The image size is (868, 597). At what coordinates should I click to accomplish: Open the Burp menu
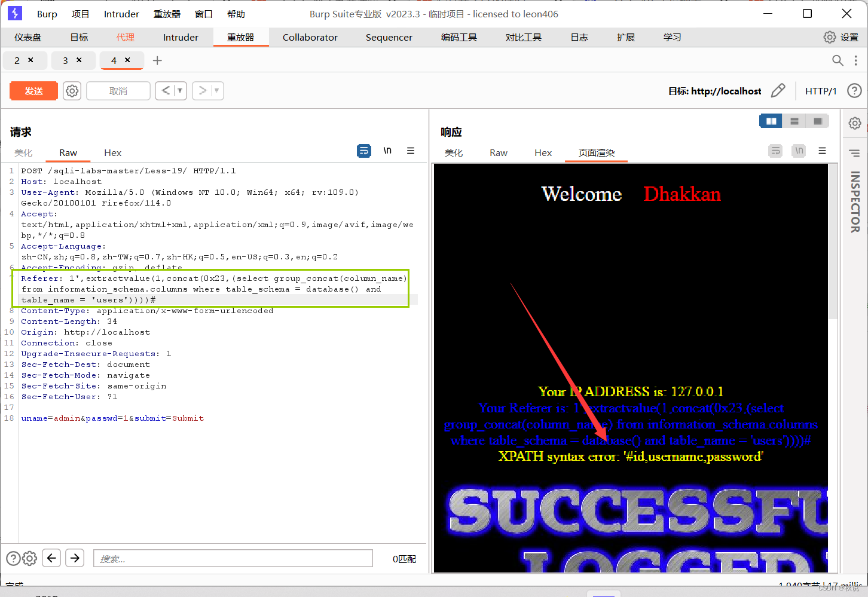tap(47, 14)
